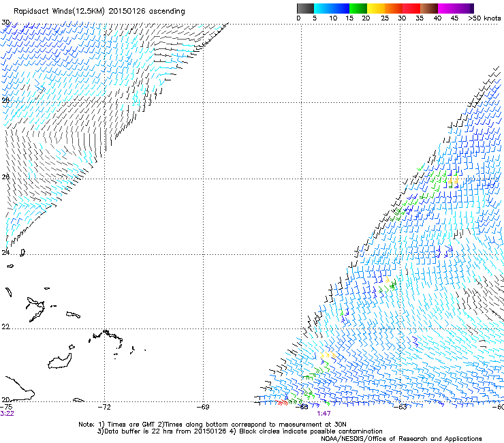
Task: Click the red 30-35 knots legend swatch
Action: (x=411, y=8)
